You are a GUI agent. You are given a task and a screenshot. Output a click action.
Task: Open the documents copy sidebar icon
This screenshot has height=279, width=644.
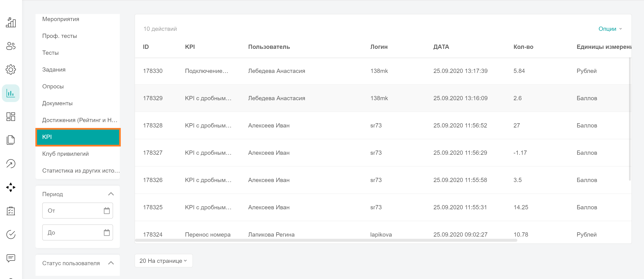pos(11,140)
